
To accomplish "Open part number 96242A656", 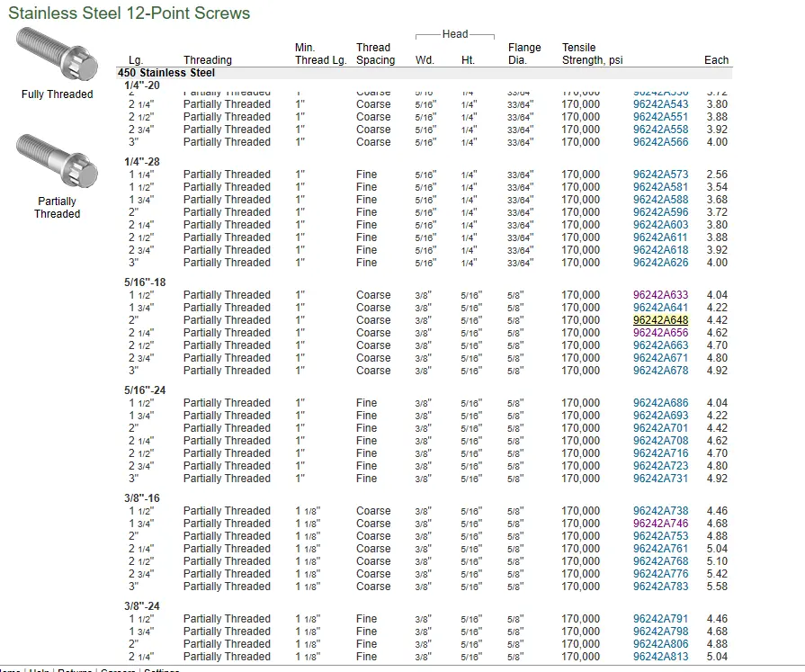I will click(x=660, y=333).
